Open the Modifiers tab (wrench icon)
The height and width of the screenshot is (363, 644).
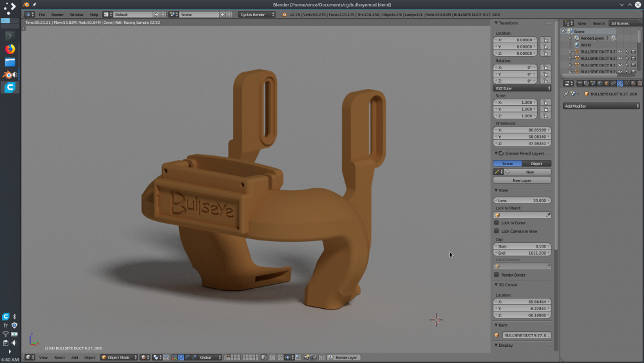click(x=620, y=83)
